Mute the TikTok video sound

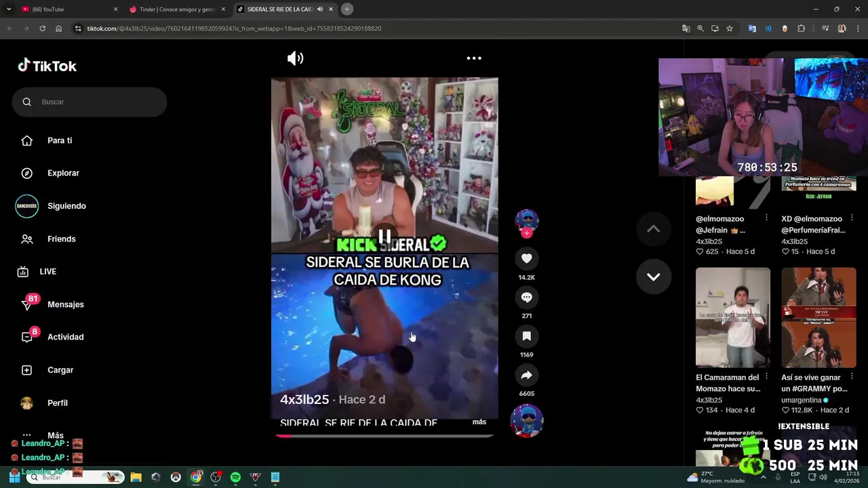(295, 58)
